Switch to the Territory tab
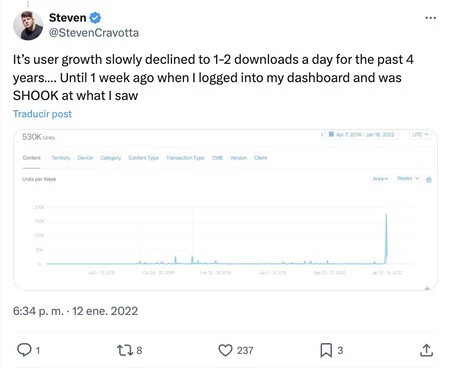The width and height of the screenshot is (450, 368). pos(61,158)
